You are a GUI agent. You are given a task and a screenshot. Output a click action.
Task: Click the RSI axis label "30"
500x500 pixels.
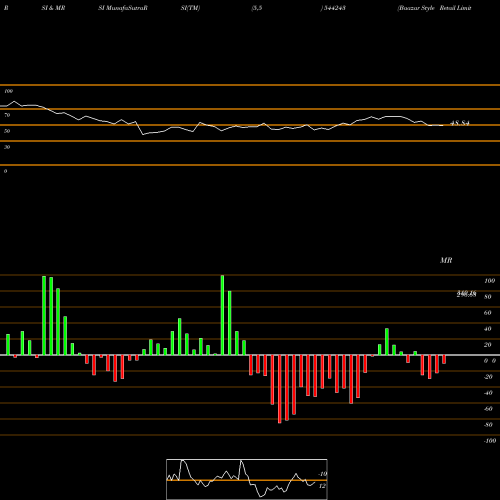coord(7,147)
